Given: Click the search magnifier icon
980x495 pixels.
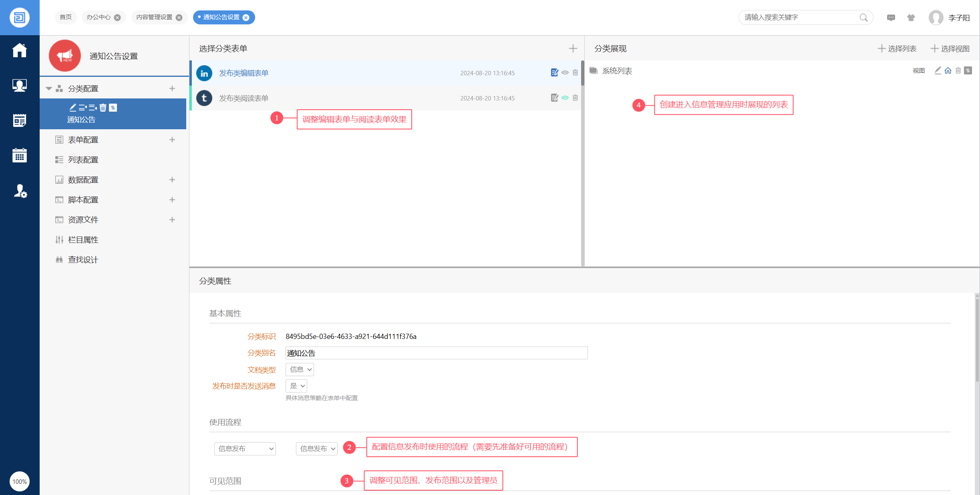Looking at the screenshot, I should [x=863, y=18].
